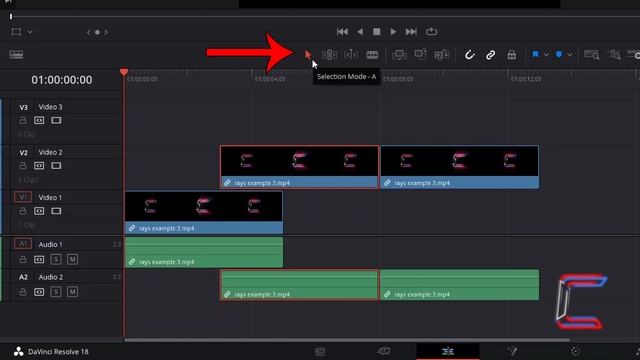The height and width of the screenshot is (360, 640).
Task: Toggle auto track selector on Video 3
Action: [x=39, y=120]
